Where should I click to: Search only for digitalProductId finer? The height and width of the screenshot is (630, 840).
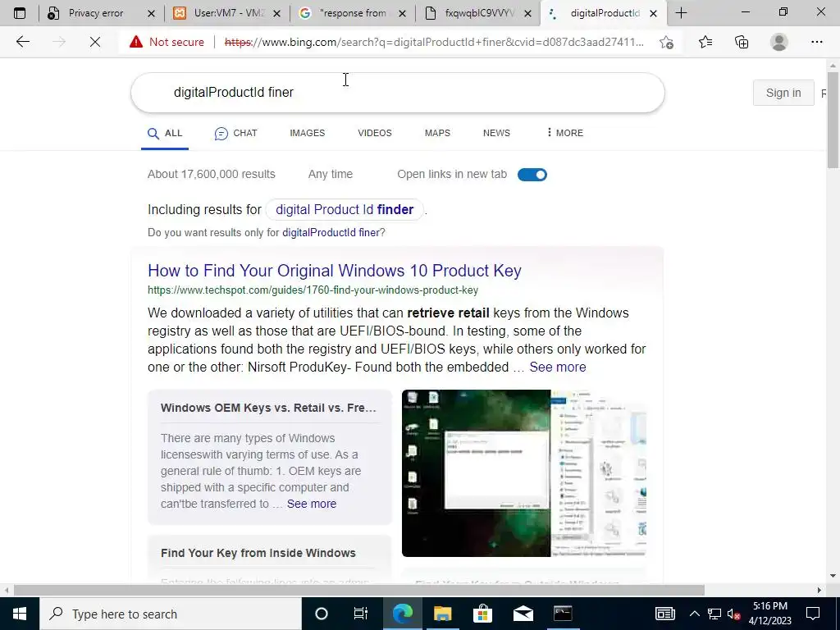pyautogui.click(x=331, y=232)
